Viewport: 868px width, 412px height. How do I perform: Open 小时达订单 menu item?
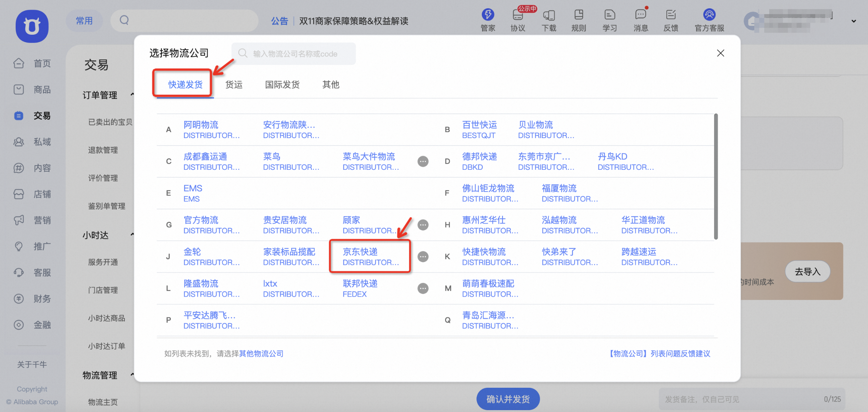(x=107, y=346)
